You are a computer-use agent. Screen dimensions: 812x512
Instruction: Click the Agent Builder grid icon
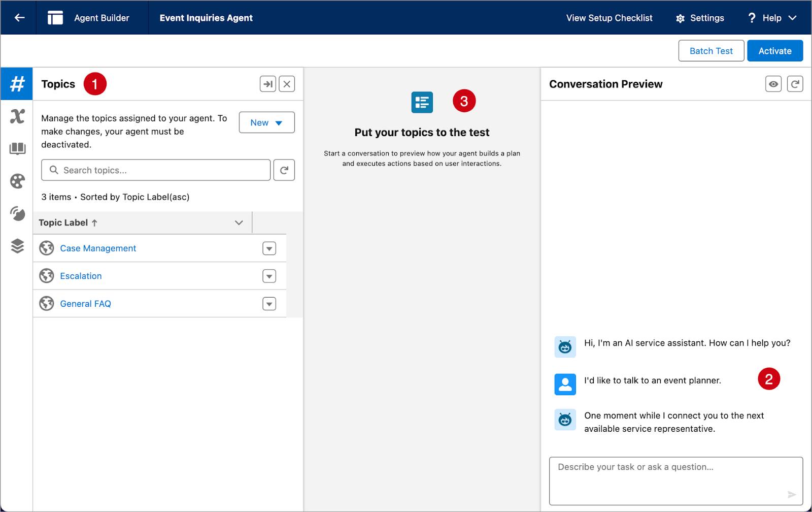[55, 17]
